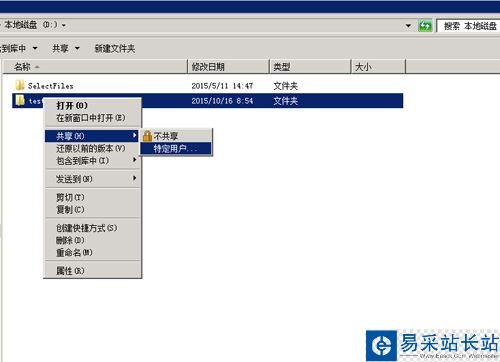
Task: Expand 包含到库中(I) submenu arrow in context menu
Action: coord(134,160)
